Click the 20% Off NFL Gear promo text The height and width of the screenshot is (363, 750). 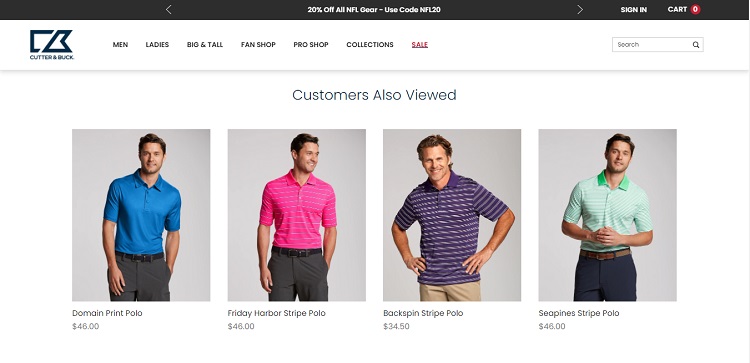[374, 10]
